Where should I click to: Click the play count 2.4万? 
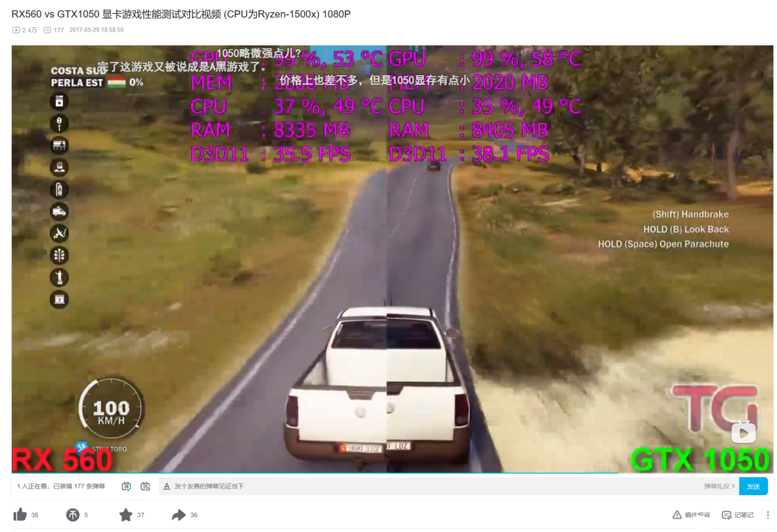(x=25, y=30)
